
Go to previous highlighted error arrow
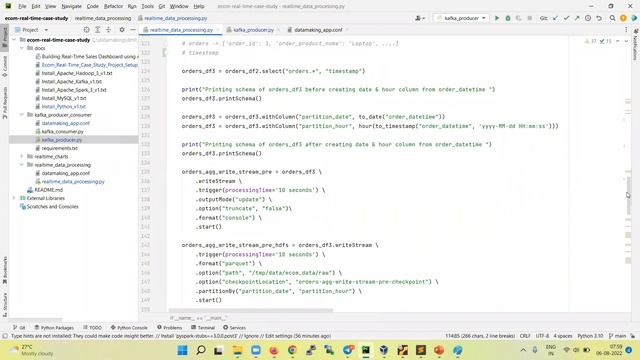pos(618,41)
